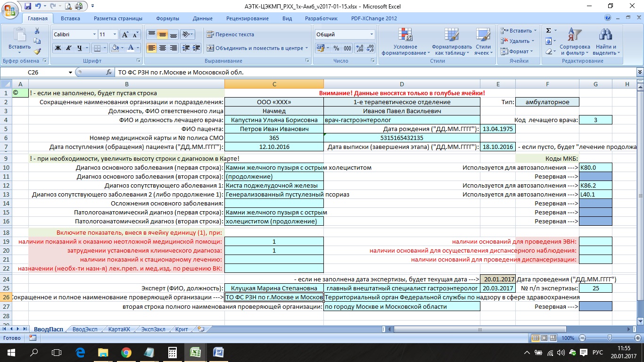Switch to Page Layout view icon
This screenshot has width=644, height=362.
545,338
